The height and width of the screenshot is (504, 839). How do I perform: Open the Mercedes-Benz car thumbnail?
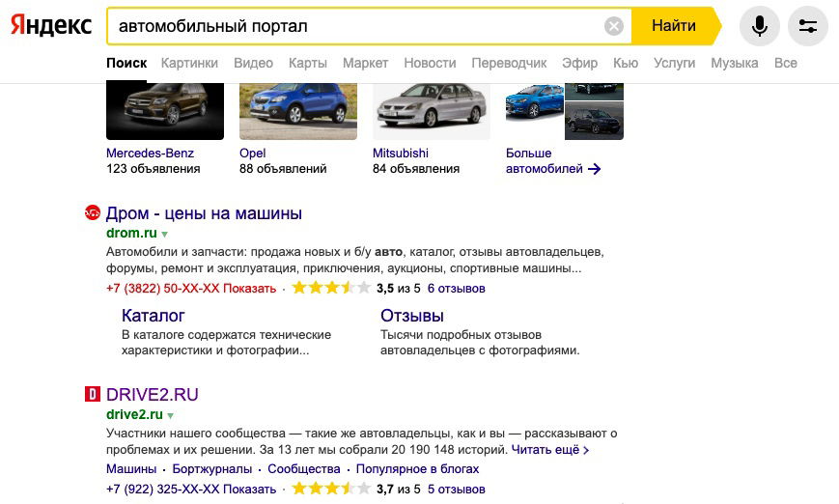(x=165, y=111)
